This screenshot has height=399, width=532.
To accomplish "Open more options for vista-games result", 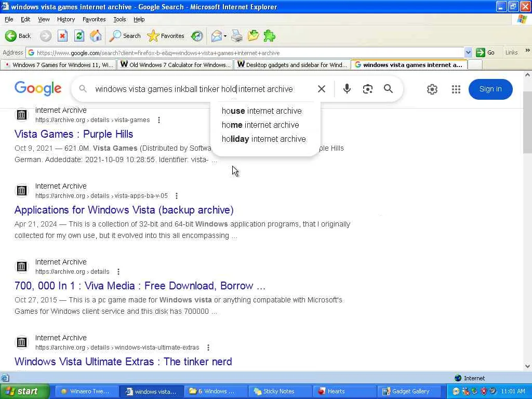I will pyautogui.click(x=159, y=120).
